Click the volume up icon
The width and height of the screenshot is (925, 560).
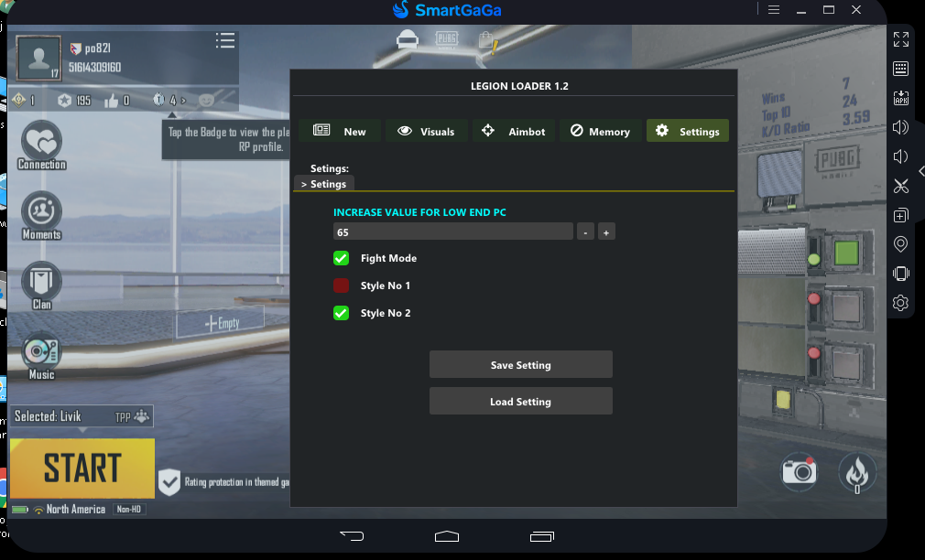coord(900,127)
